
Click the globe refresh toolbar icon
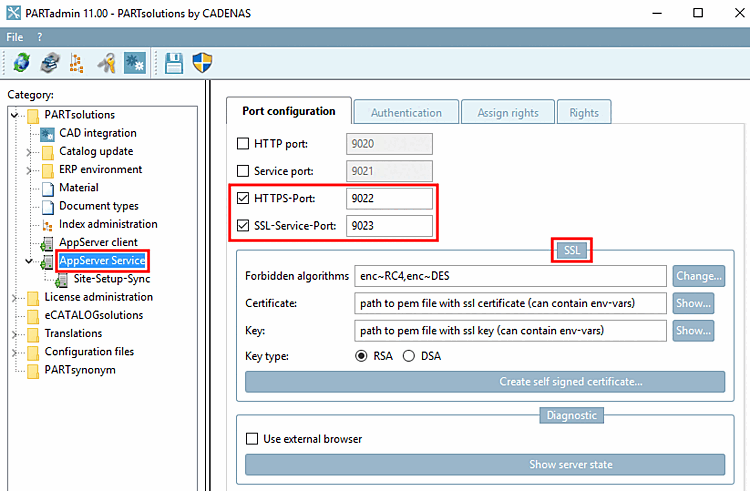(x=22, y=63)
